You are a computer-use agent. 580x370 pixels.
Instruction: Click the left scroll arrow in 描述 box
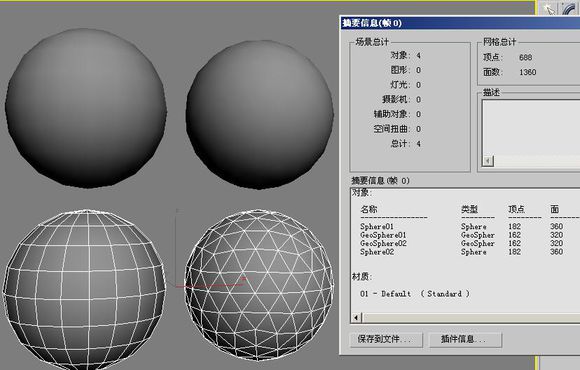point(488,161)
